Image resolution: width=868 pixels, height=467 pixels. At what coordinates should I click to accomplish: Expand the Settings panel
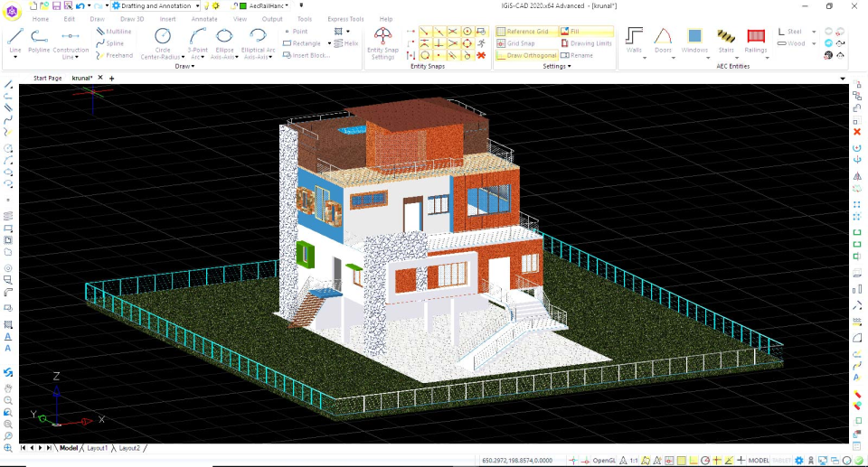(557, 66)
